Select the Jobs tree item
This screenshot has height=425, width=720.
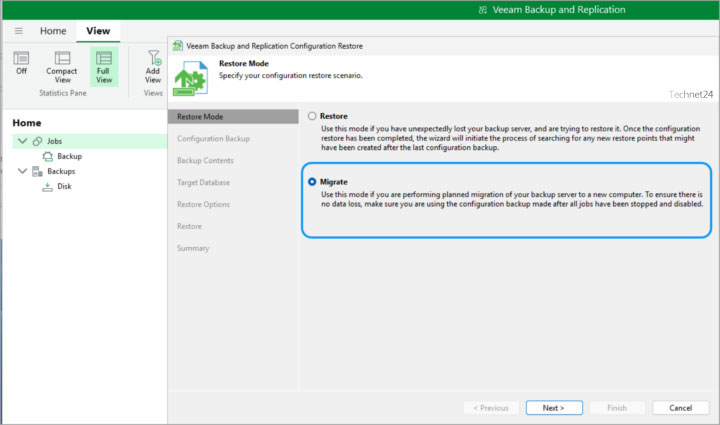[x=89, y=141]
